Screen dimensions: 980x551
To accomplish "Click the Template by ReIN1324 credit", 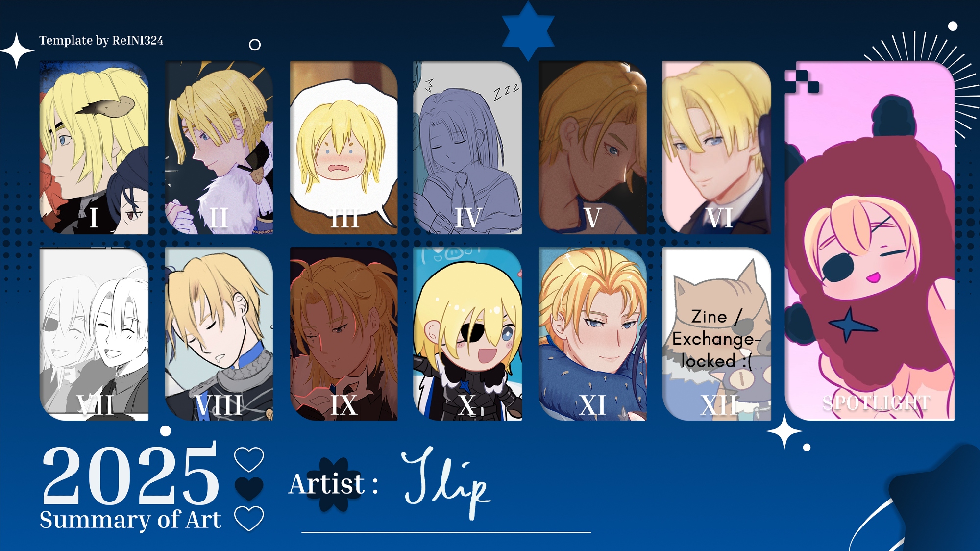I will (101, 41).
